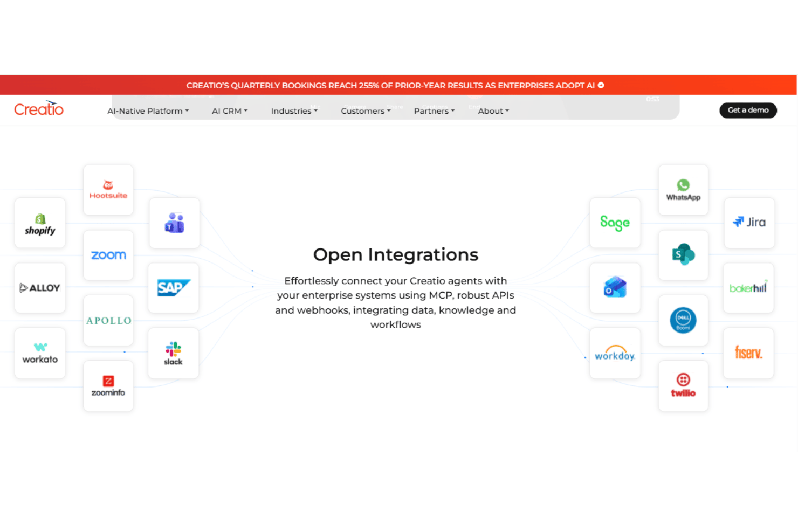Select the Workato integration tile

tap(40, 353)
